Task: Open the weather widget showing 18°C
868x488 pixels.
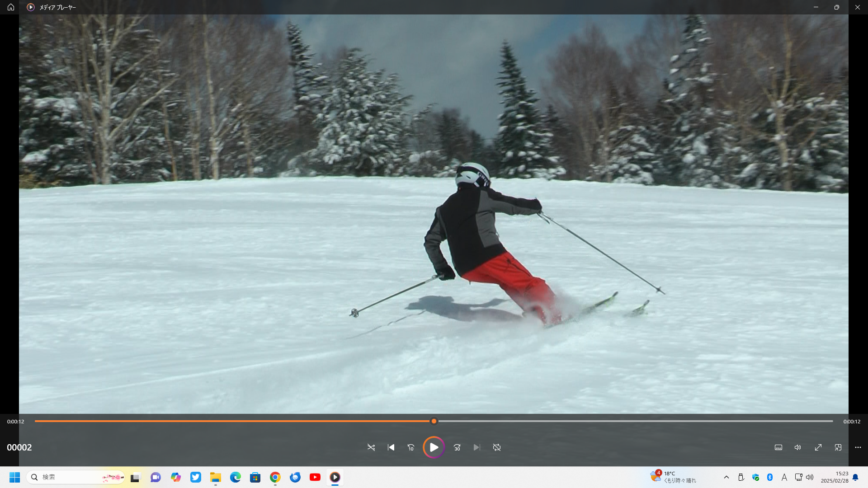Action: [674, 477]
